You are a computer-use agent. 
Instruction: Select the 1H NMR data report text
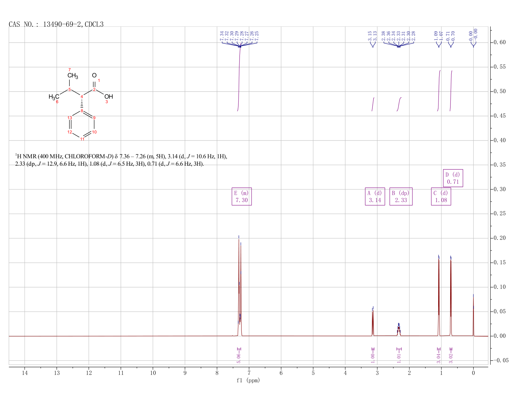[x=121, y=160]
